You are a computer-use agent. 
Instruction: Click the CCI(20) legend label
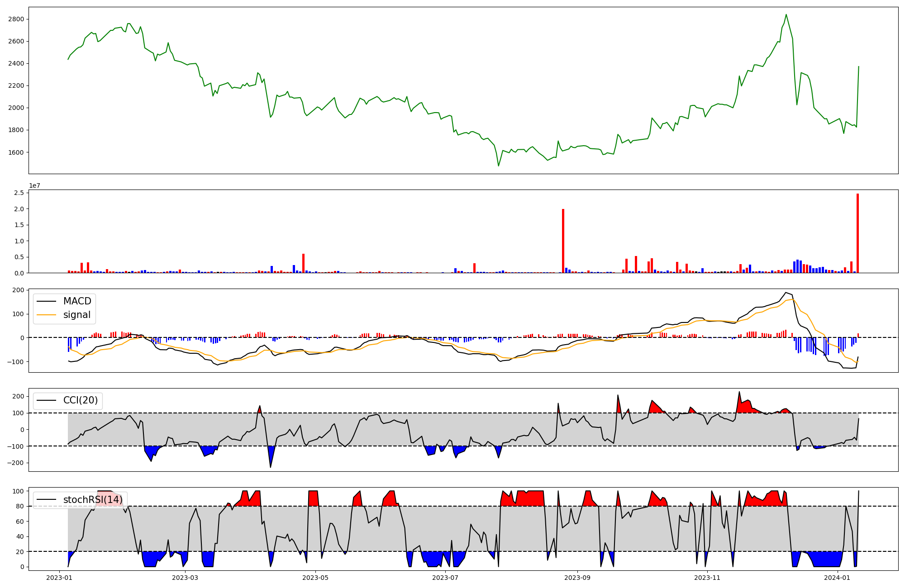click(80, 401)
